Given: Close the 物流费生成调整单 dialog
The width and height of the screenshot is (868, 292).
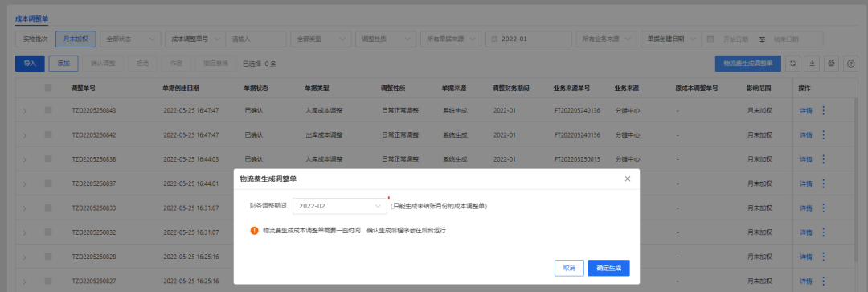Looking at the screenshot, I should coord(627,179).
